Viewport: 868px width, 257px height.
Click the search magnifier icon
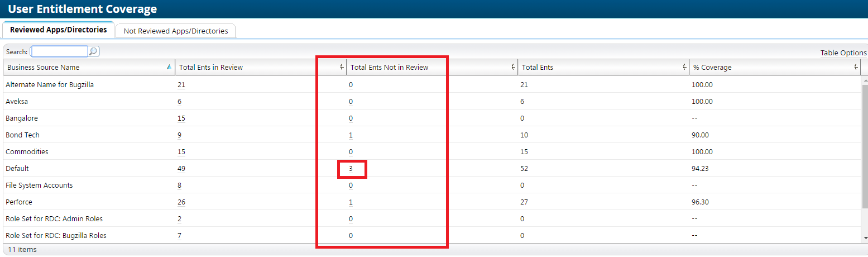94,51
